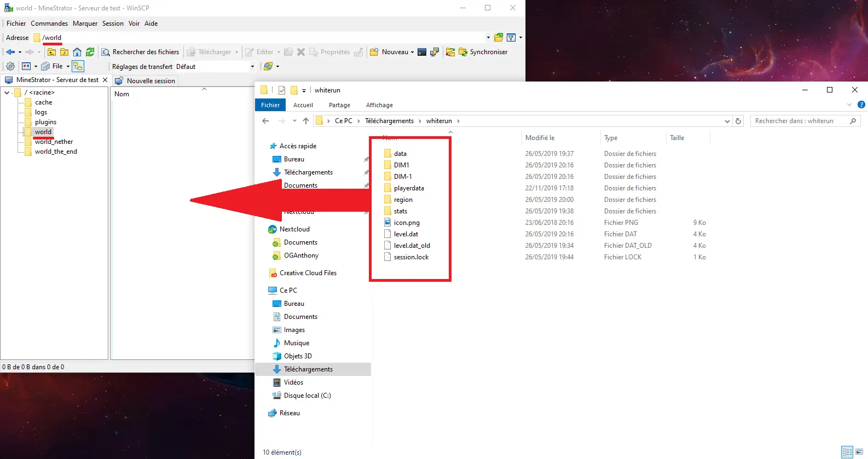Open the terminal console icon in the toolbar
This screenshot has width=868, height=459.
[x=422, y=52]
